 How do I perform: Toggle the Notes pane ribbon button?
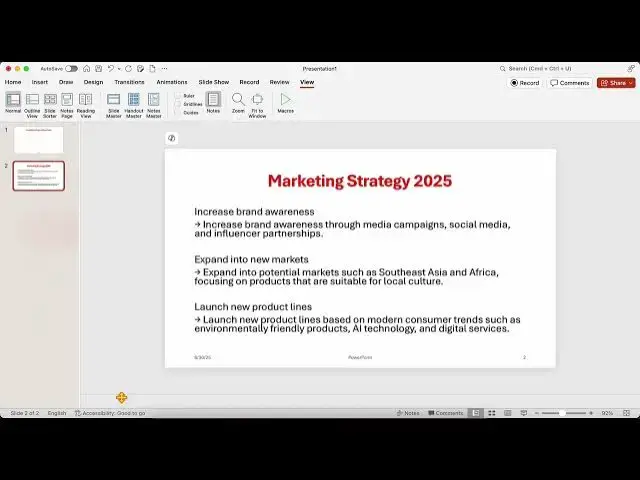[x=213, y=103]
